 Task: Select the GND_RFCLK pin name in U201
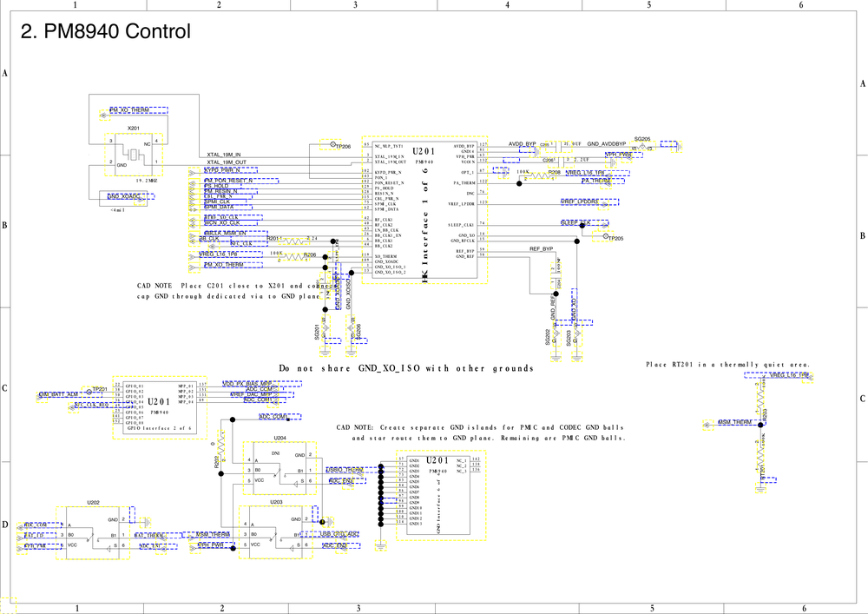463,241
